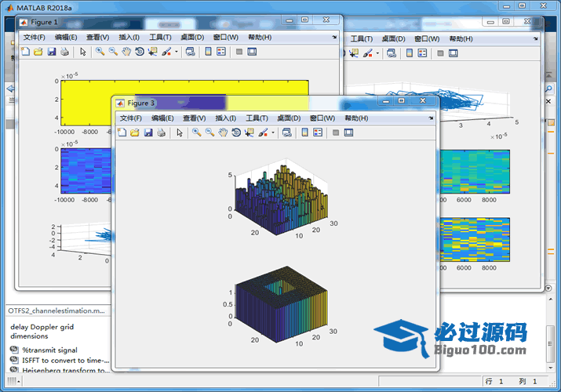Image resolution: width=561 pixels, height=392 pixels.
Task: Toggle Edit Plot arrow in Figure 3
Action: 179,132
